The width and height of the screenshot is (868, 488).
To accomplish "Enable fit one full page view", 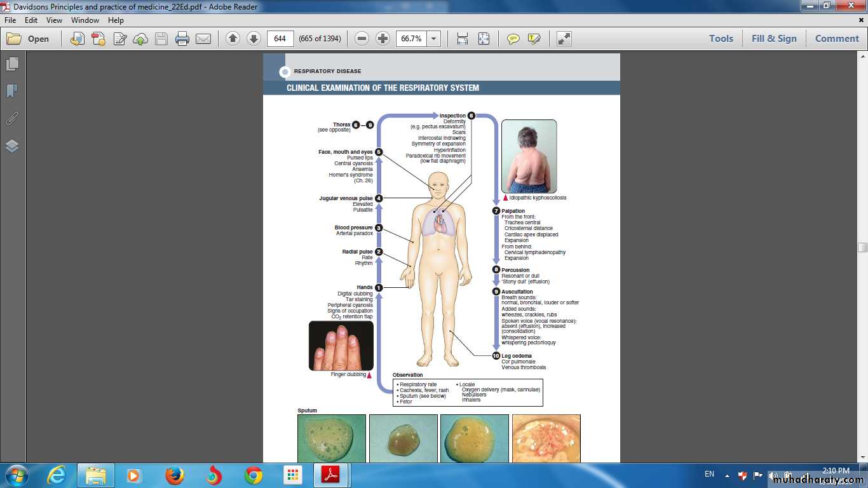I will (x=484, y=39).
